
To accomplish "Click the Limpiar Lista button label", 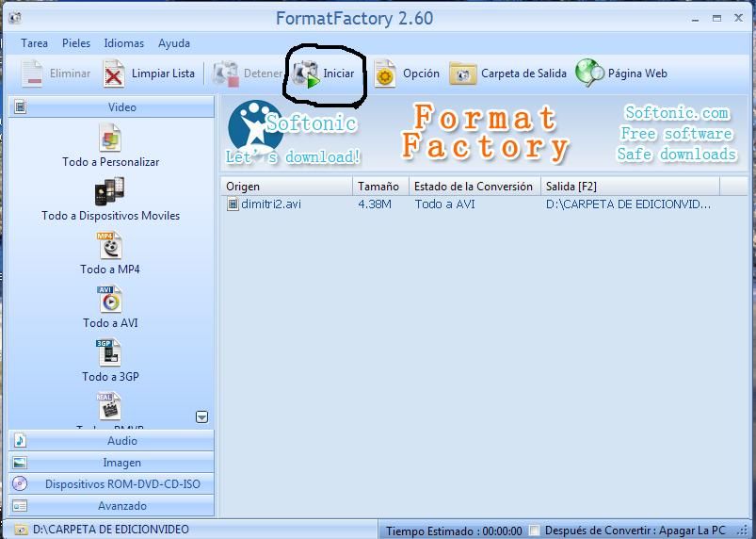I will pyautogui.click(x=163, y=73).
